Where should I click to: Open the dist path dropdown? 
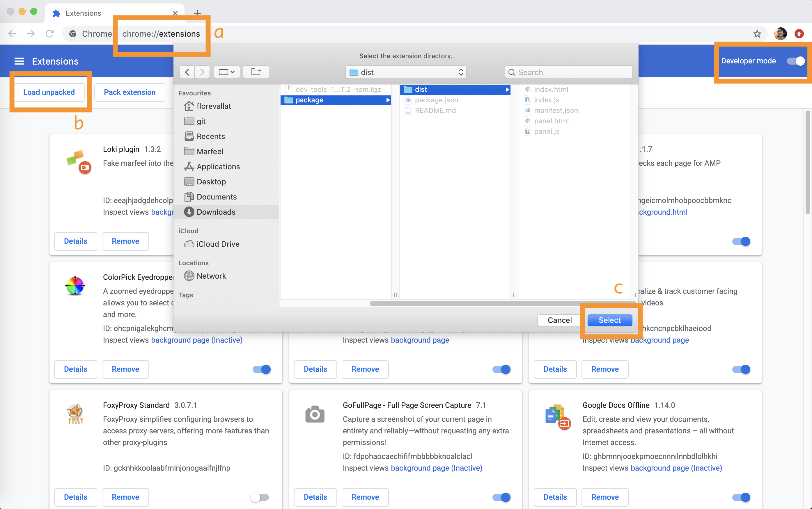coord(406,72)
